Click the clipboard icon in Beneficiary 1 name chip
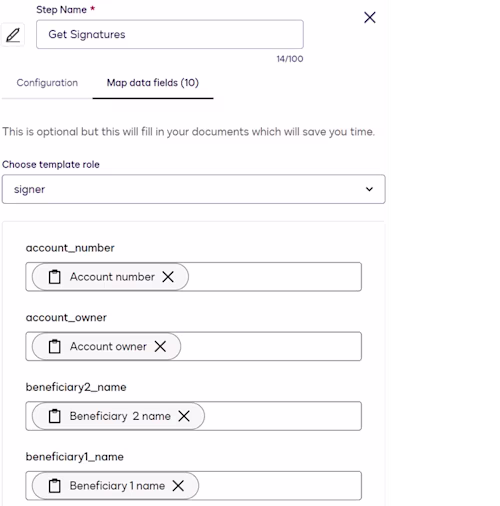Screen dimensions: 500x506 pyautogui.click(x=55, y=486)
